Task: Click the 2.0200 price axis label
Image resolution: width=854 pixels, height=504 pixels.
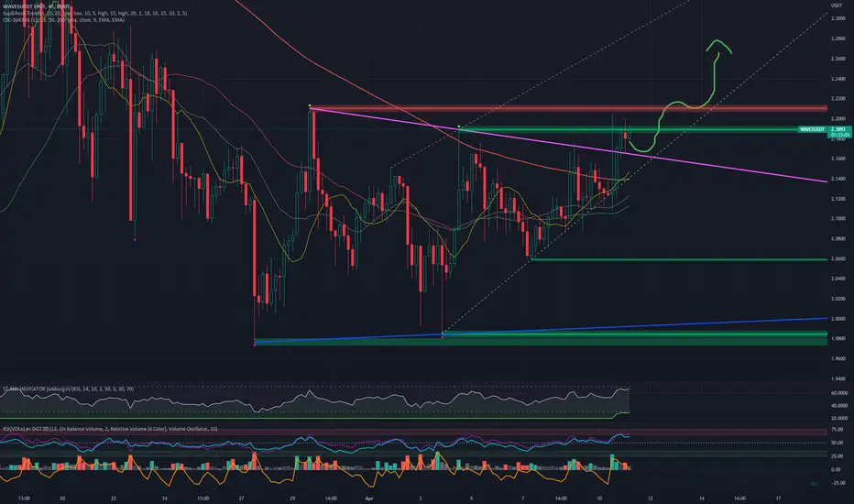Action: [838, 299]
